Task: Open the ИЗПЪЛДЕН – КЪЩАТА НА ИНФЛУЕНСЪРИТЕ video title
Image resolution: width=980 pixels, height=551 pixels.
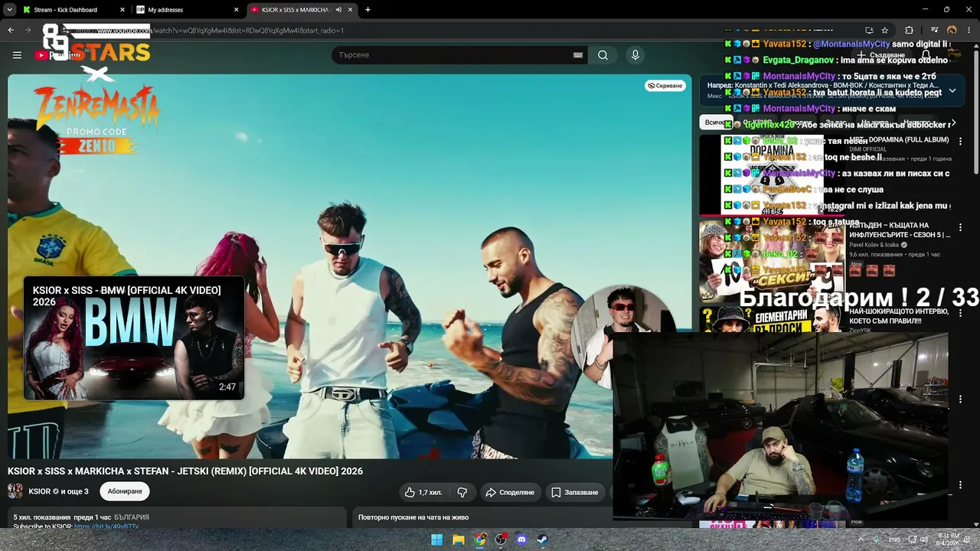Action: (899, 230)
